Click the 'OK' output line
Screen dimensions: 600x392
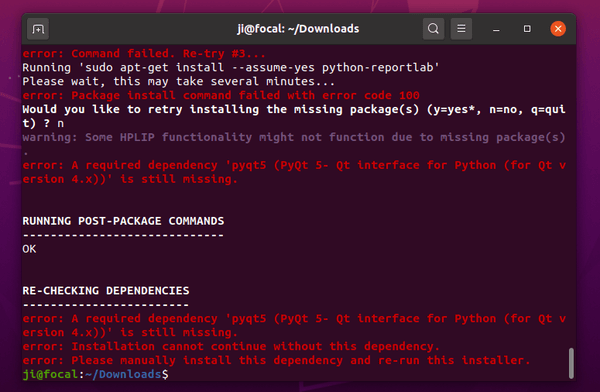pyautogui.click(x=29, y=249)
